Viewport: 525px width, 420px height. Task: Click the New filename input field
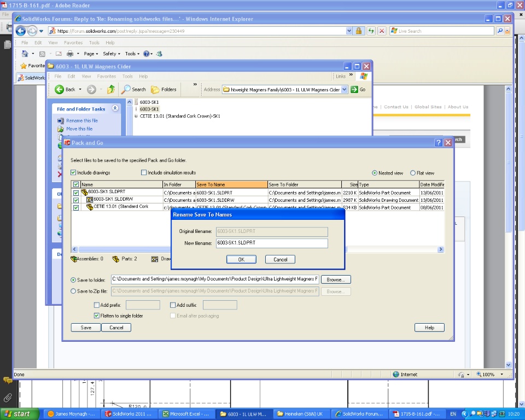point(272,243)
